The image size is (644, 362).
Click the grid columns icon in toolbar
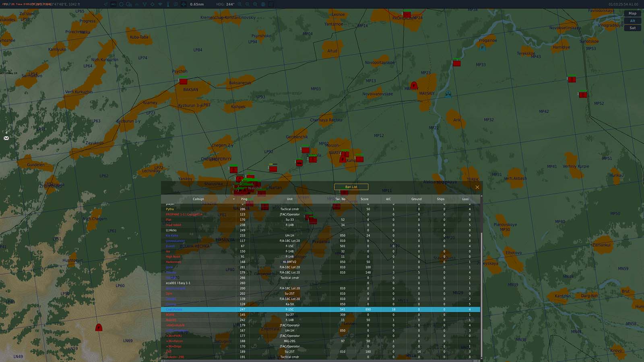271,4
